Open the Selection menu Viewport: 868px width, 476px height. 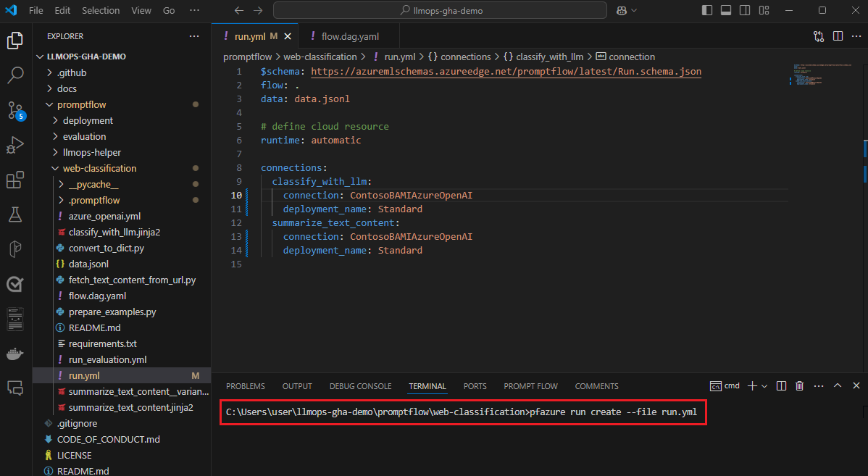click(101, 11)
